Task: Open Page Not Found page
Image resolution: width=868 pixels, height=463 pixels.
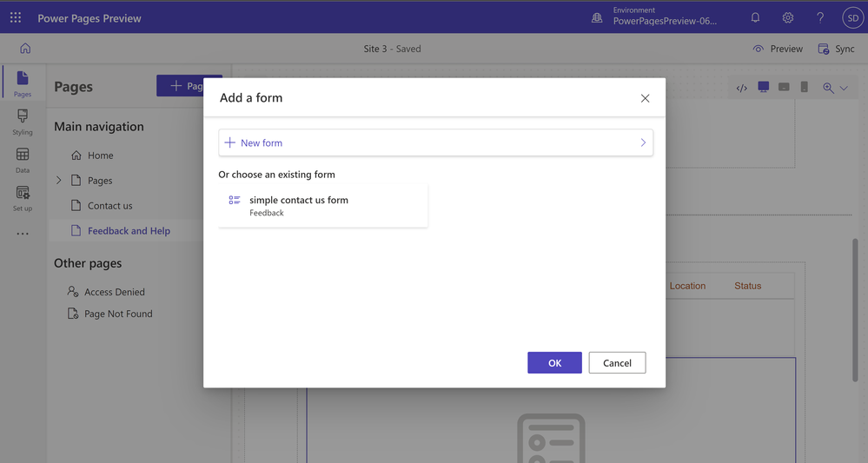Action: (118, 314)
